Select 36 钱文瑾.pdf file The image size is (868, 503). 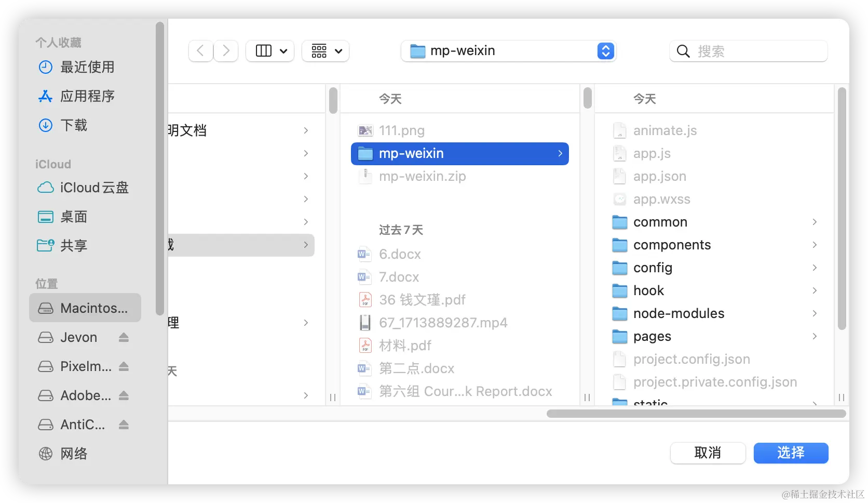tap(460, 300)
